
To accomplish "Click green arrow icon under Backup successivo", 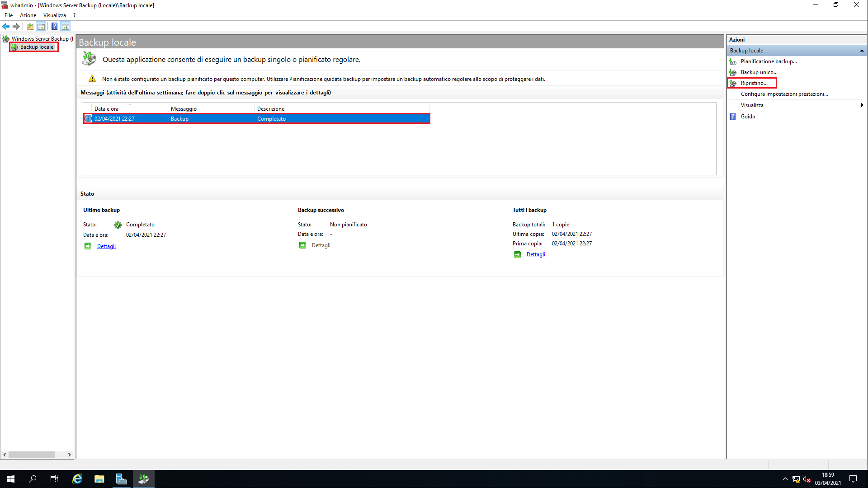I will [x=302, y=245].
